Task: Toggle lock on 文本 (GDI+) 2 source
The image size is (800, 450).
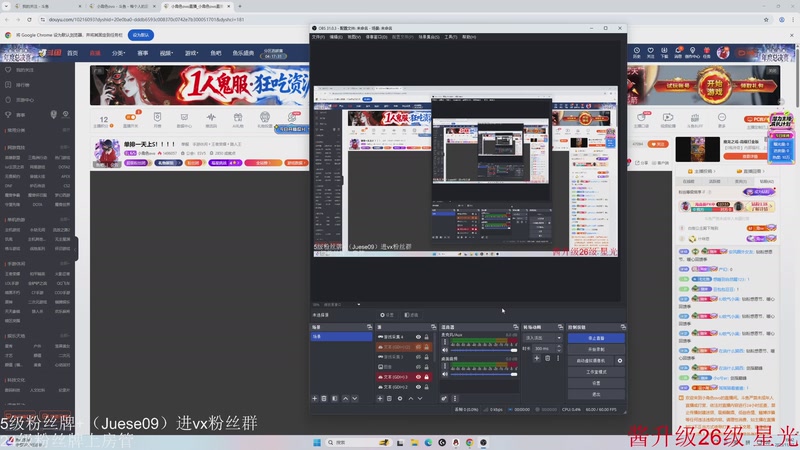Action: coord(427,387)
